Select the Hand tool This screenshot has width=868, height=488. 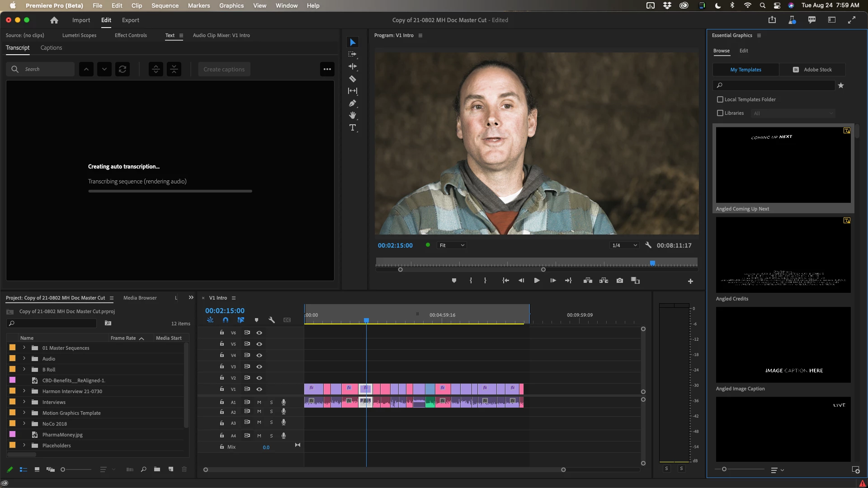tap(353, 116)
